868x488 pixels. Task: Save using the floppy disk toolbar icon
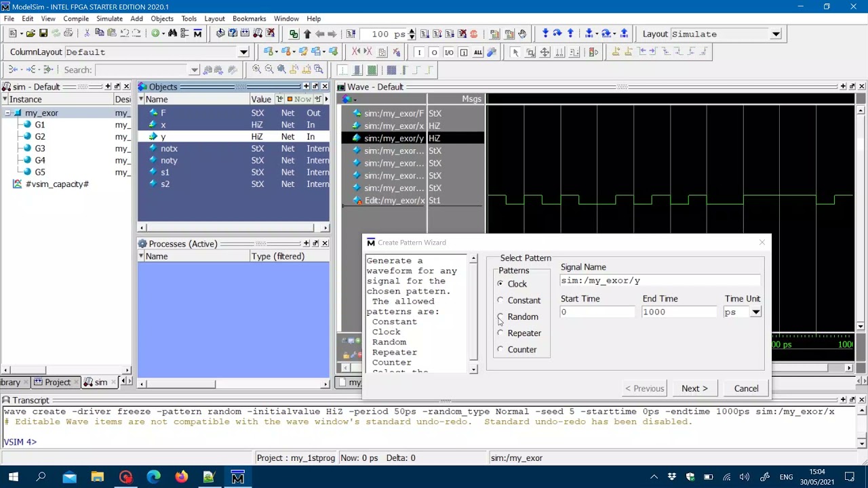43,34
